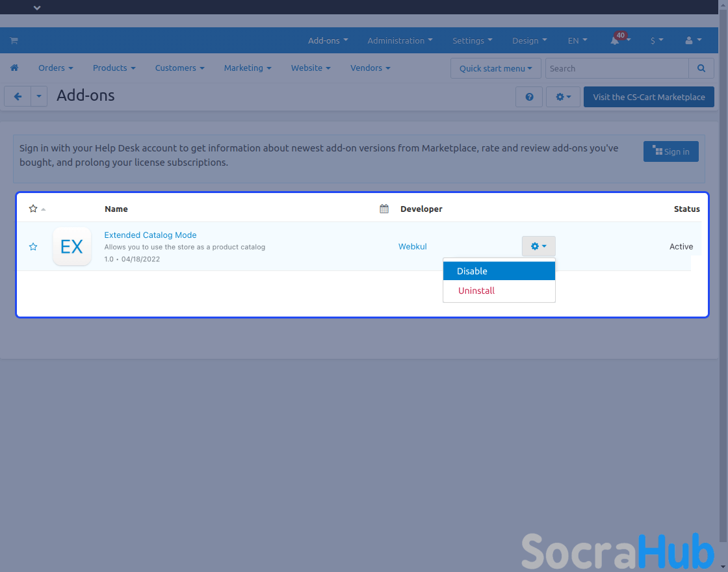Open the Extended Catalog Mode link

click(150, 235)
